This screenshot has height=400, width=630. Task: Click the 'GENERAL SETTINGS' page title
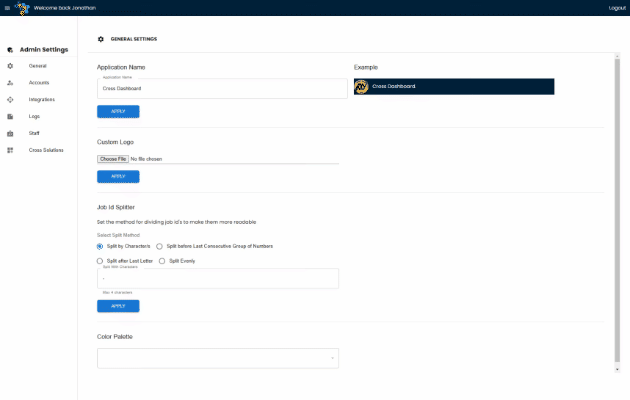[134, 39]
